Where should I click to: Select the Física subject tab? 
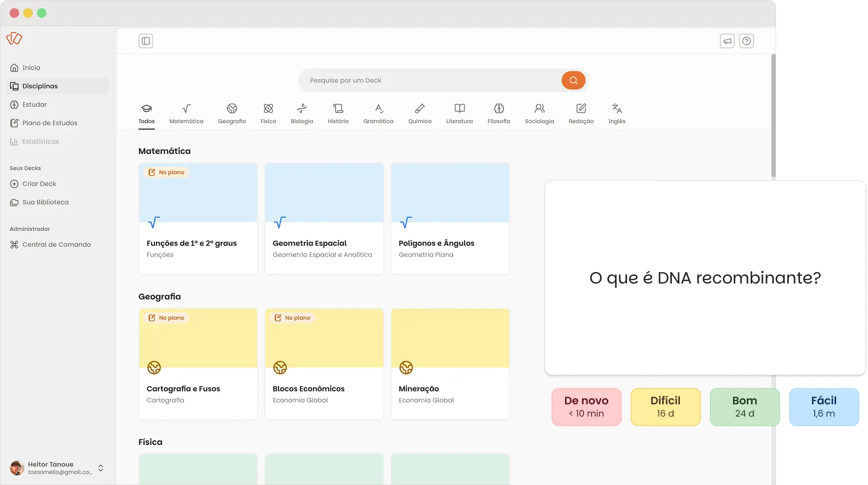pos(268,114)
